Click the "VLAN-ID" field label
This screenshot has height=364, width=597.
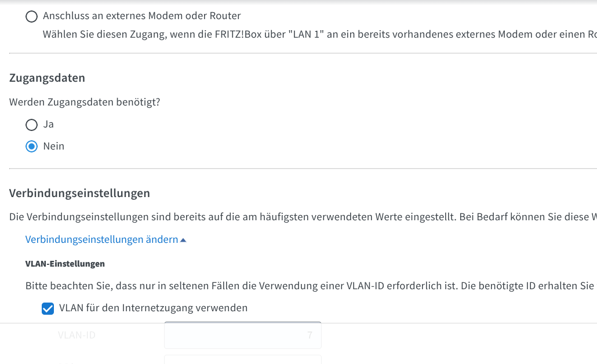77,335
